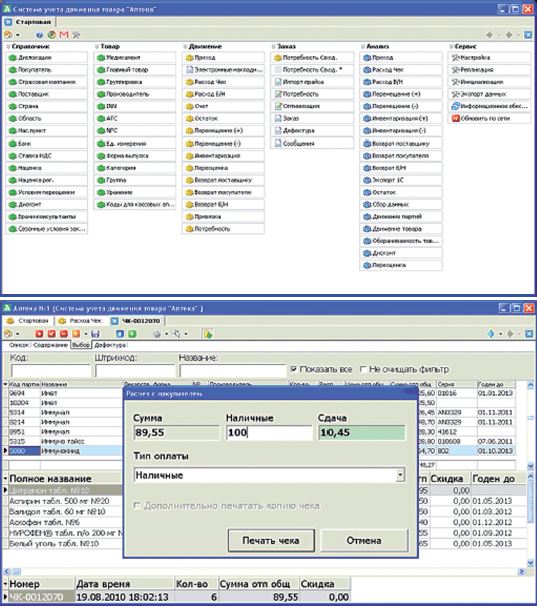Click the Отмена button
The image size is (537, 606).
click(364, 540)
